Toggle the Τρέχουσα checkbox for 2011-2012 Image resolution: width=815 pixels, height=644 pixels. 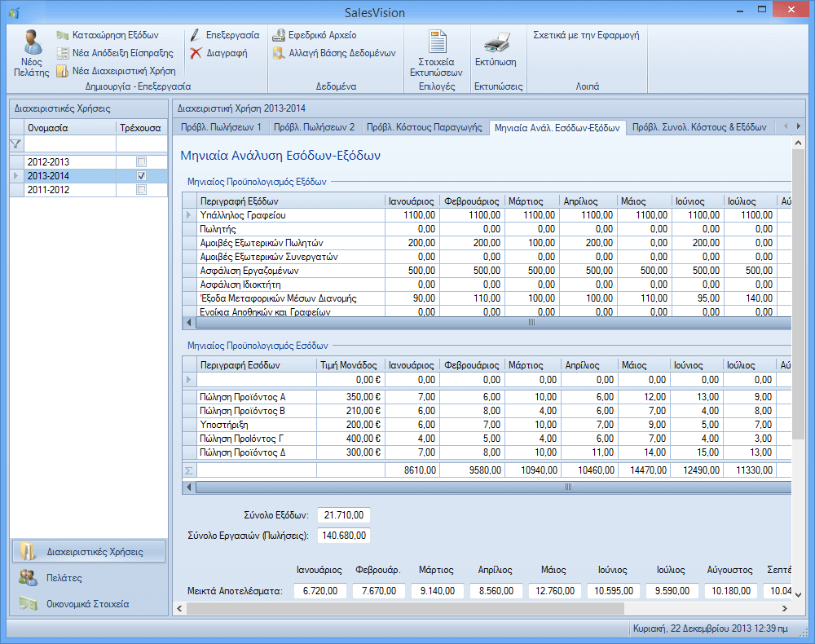[x=142, y=190]
